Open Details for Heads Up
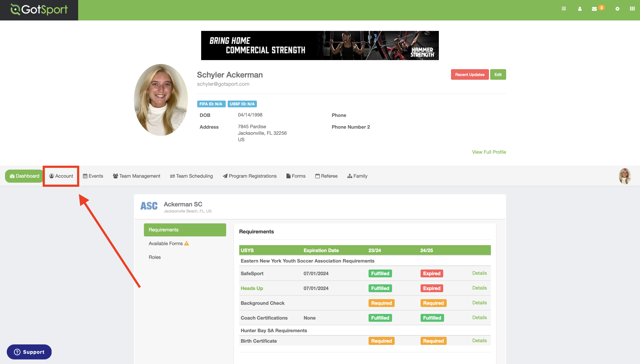The height and width of the screenshot is (364, 640). tap(479, 288)
